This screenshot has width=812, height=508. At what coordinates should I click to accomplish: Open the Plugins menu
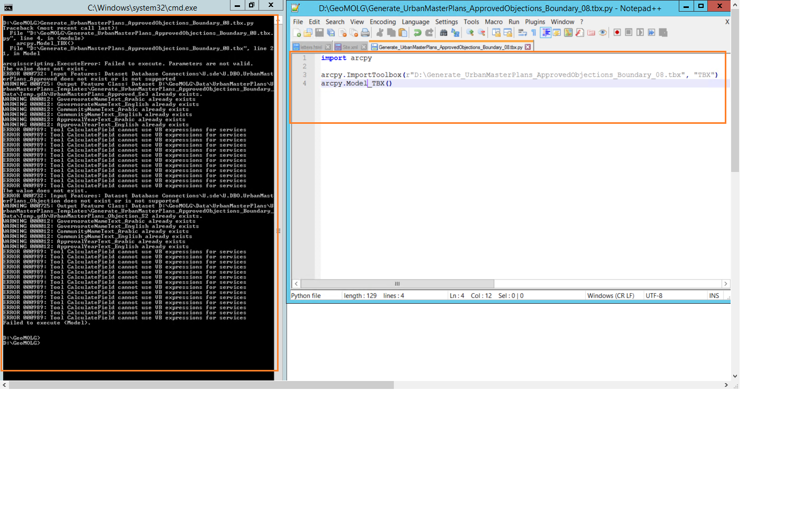(x=535, y=22)
